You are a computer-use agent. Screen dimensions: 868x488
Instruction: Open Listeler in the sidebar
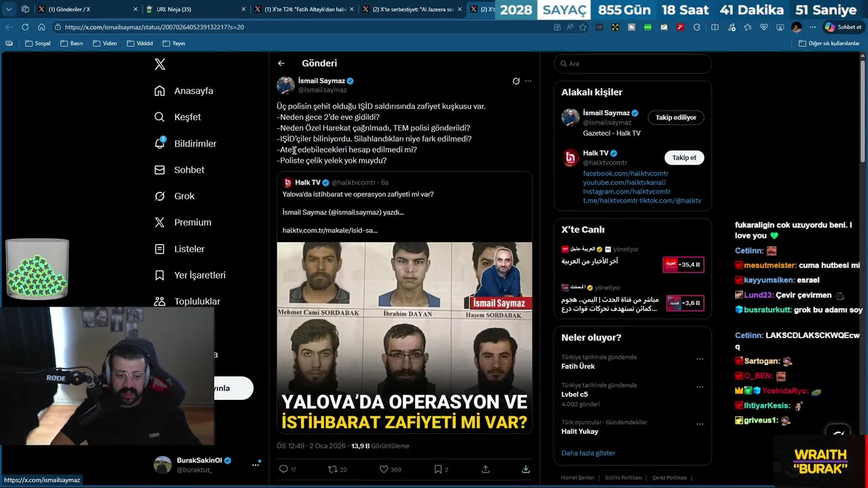179,249
